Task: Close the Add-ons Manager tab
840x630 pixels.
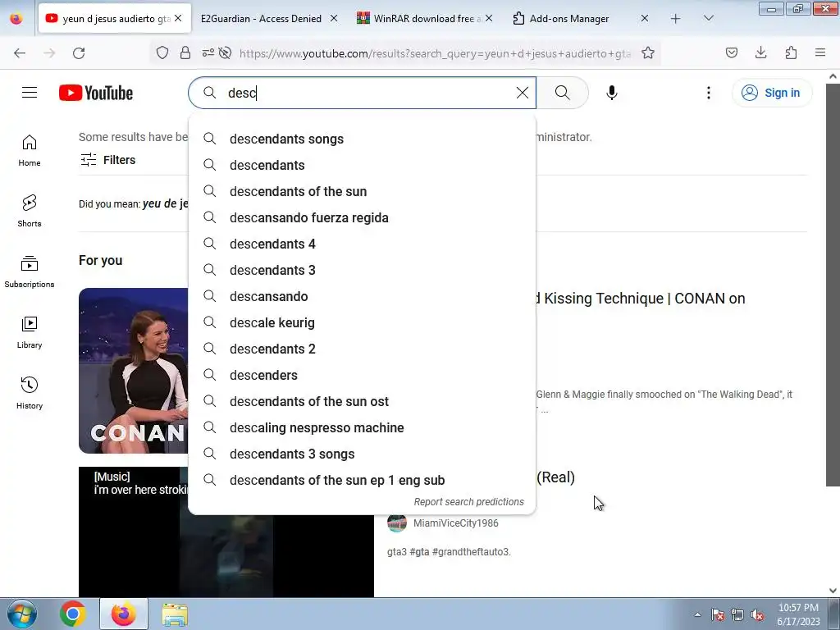Action: coord(645,18)
